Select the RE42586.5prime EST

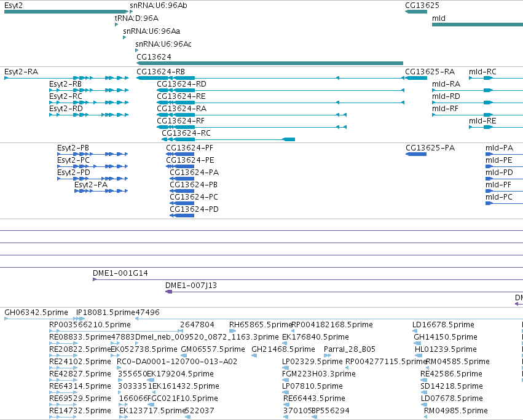[x=424, y=380]
